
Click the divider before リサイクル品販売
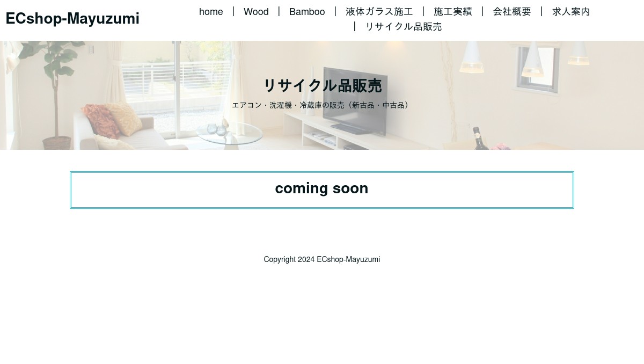click(355, 26)
